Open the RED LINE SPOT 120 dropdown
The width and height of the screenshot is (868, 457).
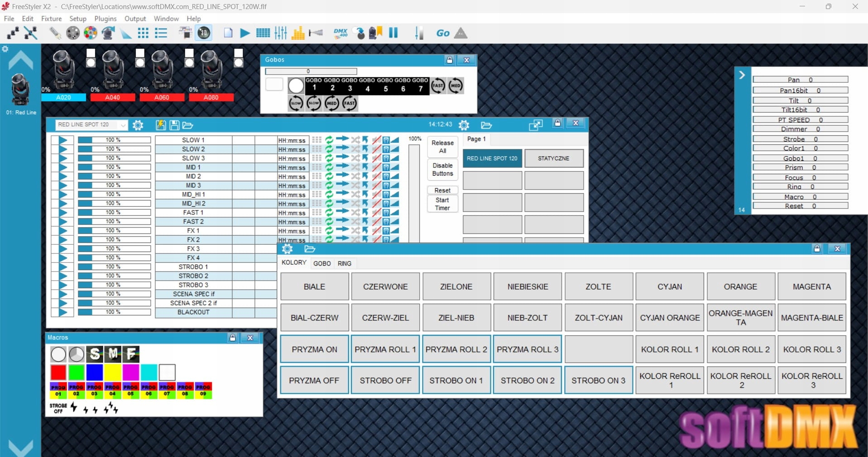tap(91, 124)
